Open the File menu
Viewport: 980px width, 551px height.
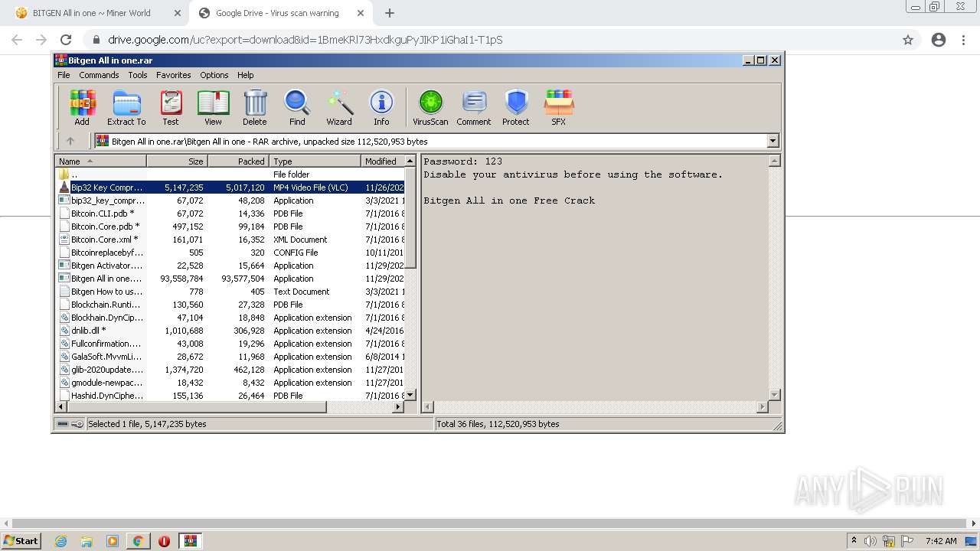tap(64, 75)
